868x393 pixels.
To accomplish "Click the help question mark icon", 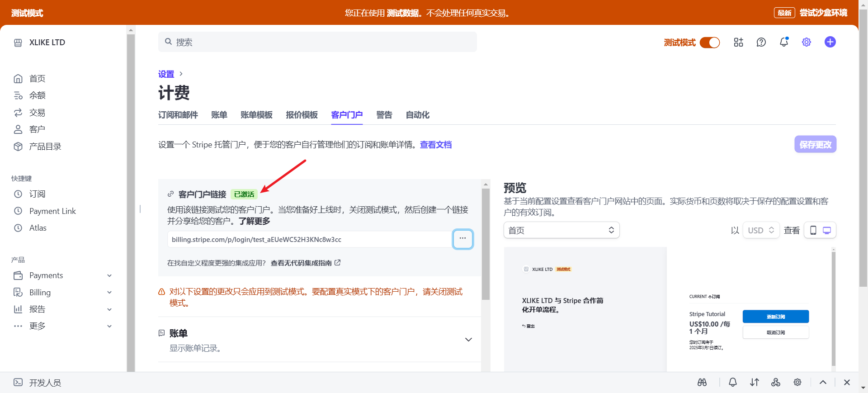I will (x=761, y=42).
